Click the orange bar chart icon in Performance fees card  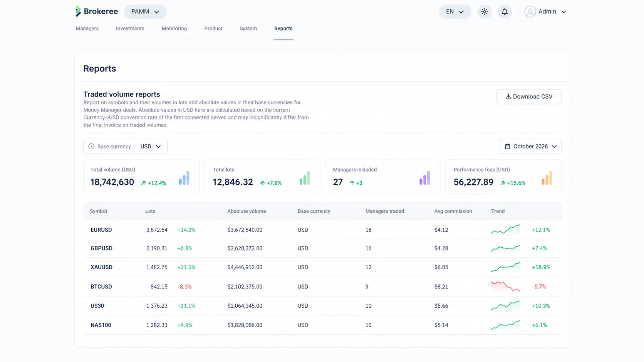click(547, 178)
